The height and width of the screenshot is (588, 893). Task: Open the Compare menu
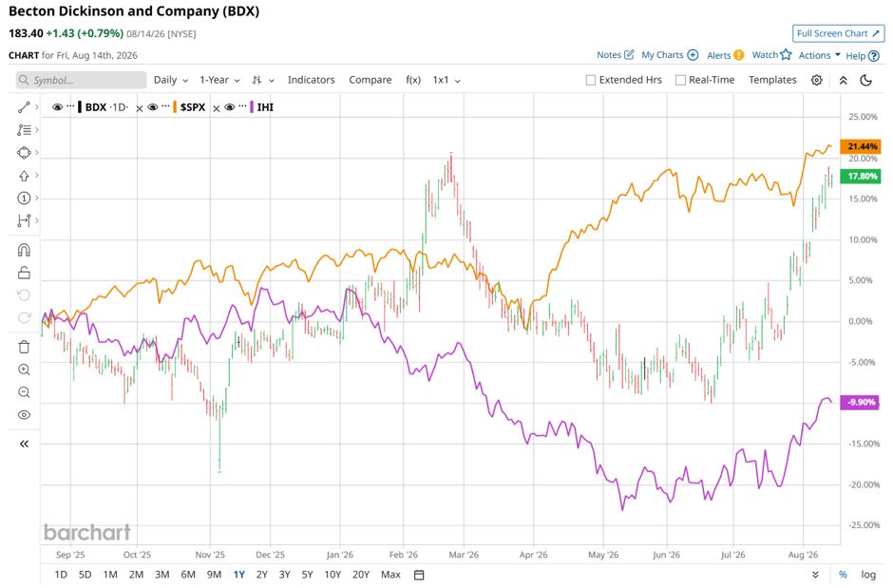tap(370, 80)
